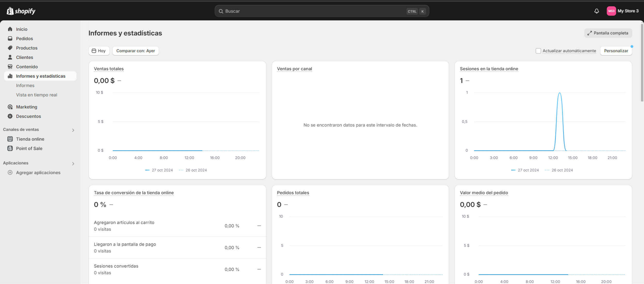This screenshot has height=284, width=644.
Task: Open Vista en tiempo real
Action: click(x=37, y=95)
